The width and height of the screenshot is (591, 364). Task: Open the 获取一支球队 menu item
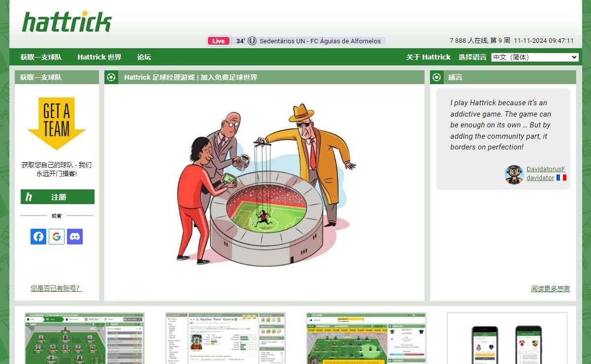click(41, 57)
